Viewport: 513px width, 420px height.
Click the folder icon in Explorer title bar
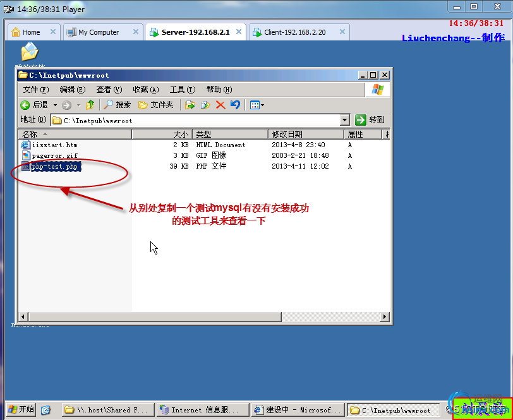[23, 75]
